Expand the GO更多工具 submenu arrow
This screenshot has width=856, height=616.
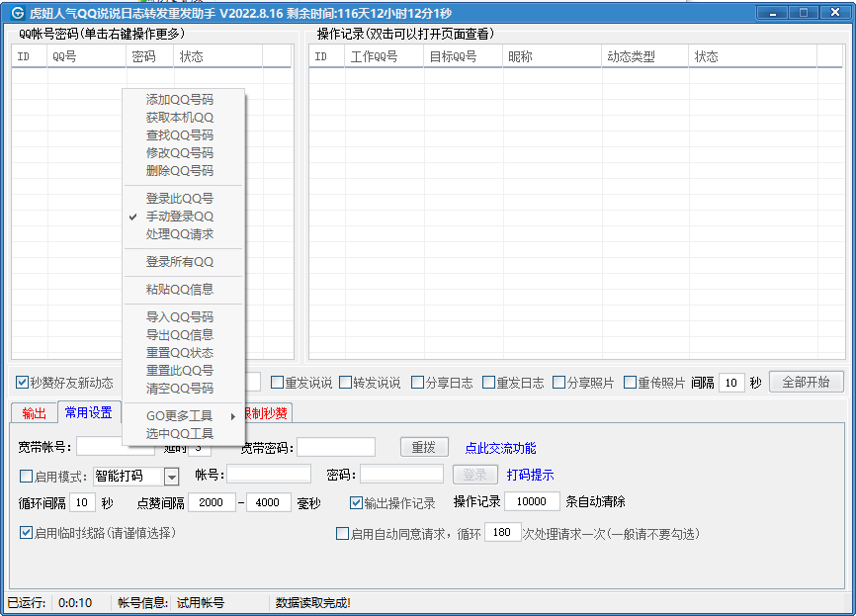[x=233, y=416]
